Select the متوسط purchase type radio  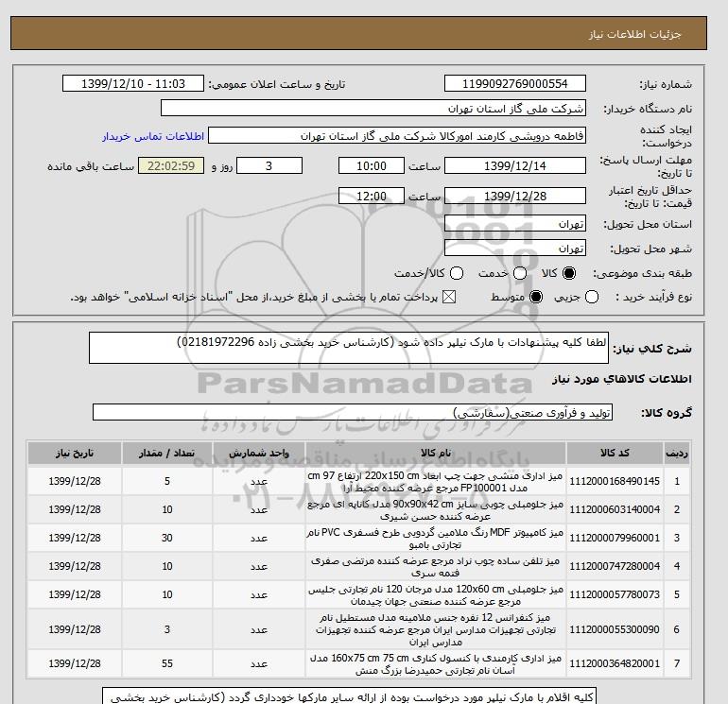pyautogui.click(x=536, y=297)
